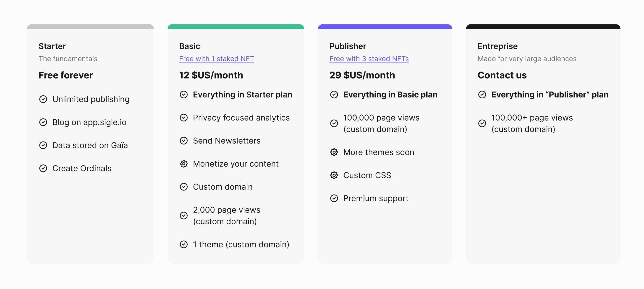644x289 pixels.
Task: Click check icon beside Everything in "Publisher" plan
Action: (482, 95)
